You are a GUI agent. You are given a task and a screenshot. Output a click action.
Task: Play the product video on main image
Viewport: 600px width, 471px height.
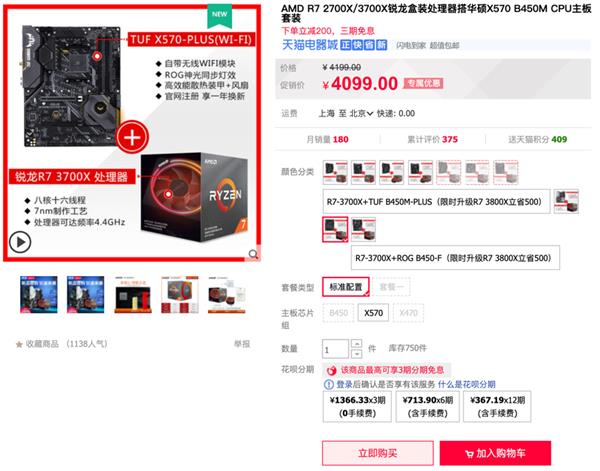(20, 242)
